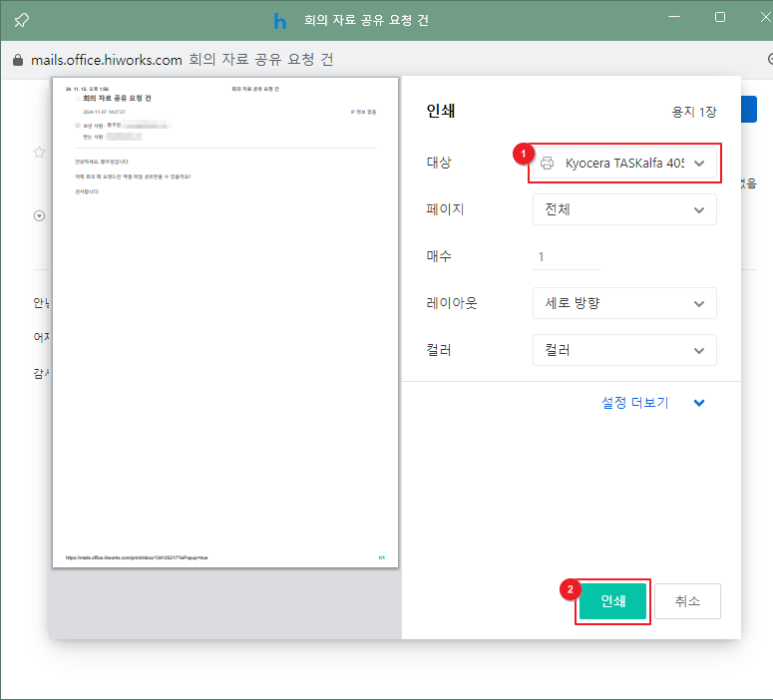Click the red numbered badge 2
This screenshot has height=700, width=773.
pos(570,589)
